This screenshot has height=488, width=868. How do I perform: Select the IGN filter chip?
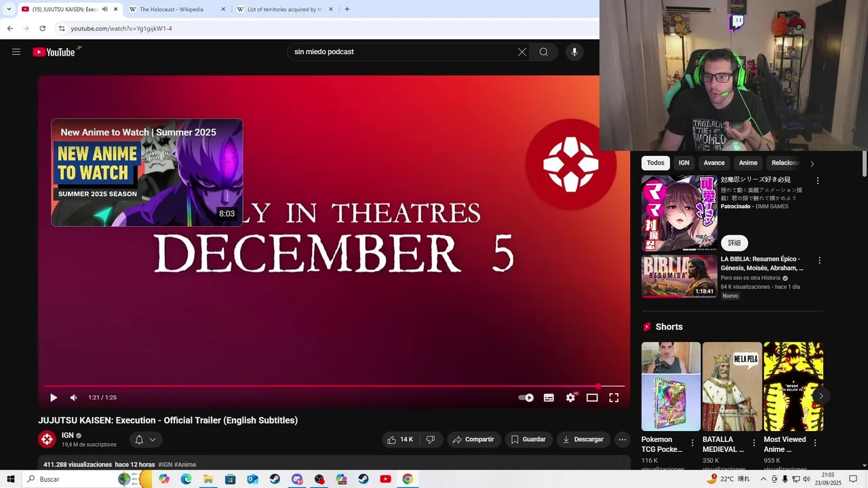pos(684,163)
